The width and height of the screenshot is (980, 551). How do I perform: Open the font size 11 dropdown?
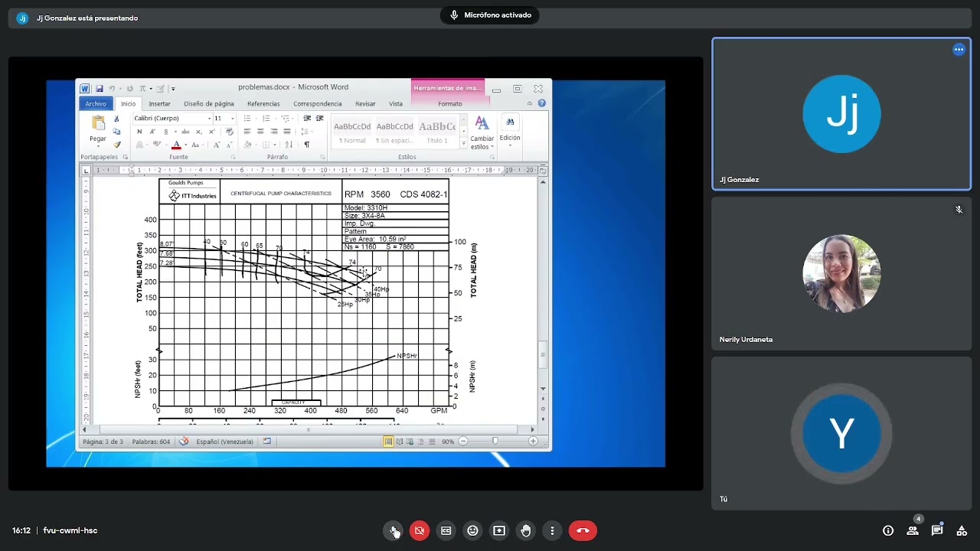click(233, 119)
